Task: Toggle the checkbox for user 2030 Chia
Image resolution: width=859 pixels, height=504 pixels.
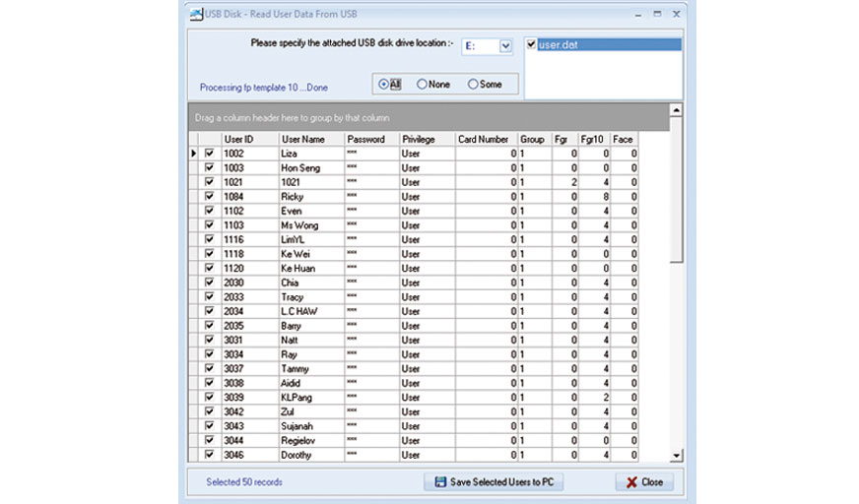Action: [209, 283]
